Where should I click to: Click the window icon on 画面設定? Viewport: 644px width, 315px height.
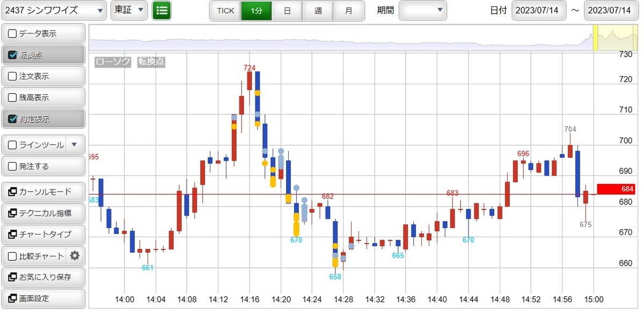point(12,299)
